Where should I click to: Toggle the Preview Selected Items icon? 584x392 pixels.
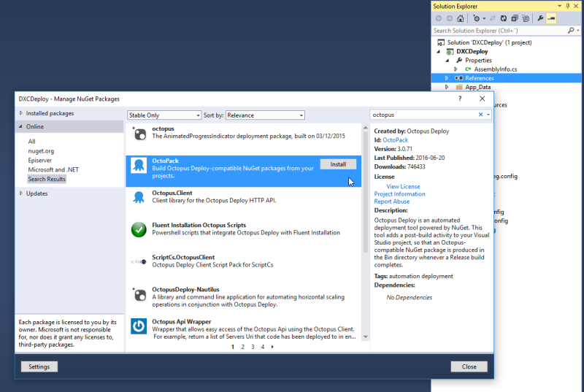pos(551,18)
